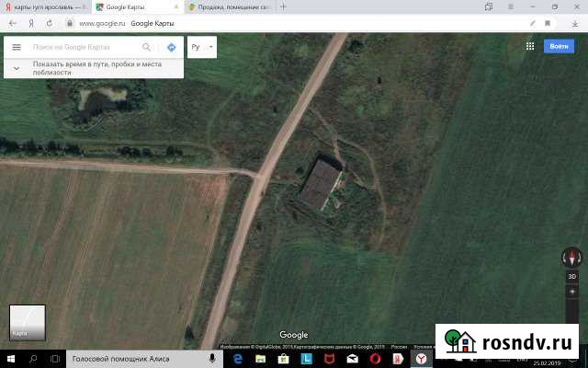Click the 'Поиск на Google Картах' search field
Viewport: 588px width, 368px height.
point(83,47)
